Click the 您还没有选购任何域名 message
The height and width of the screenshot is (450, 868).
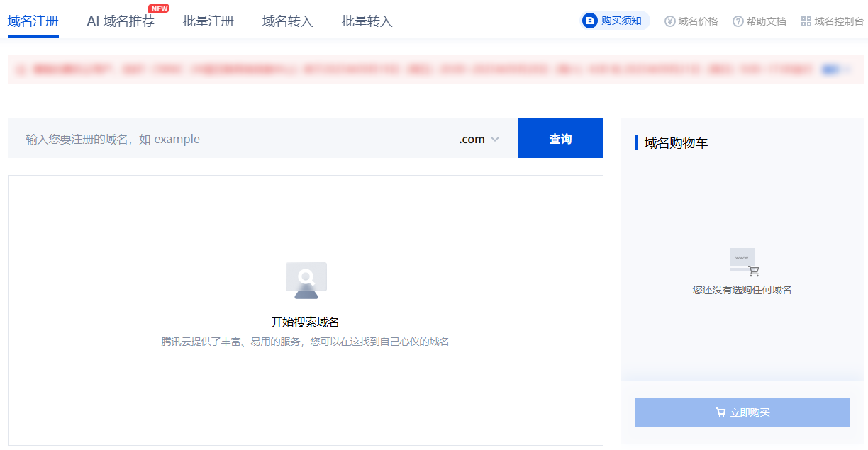tap(742, 290)
